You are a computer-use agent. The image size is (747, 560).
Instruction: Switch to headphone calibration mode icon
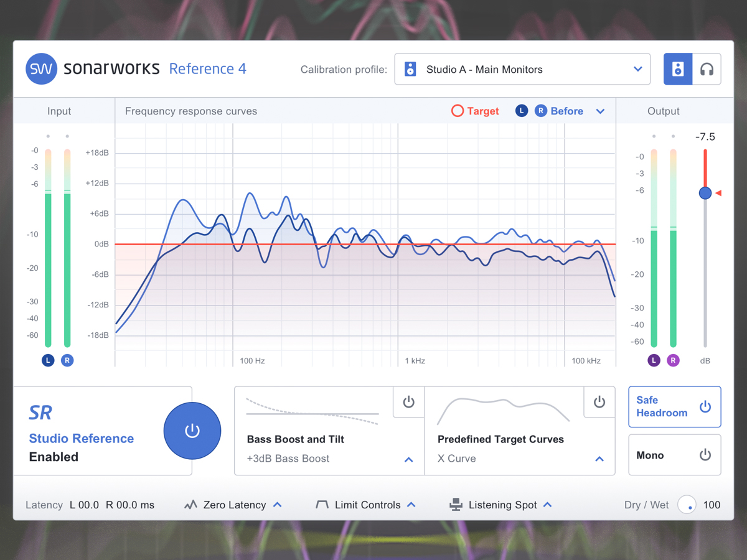[707, 69]
